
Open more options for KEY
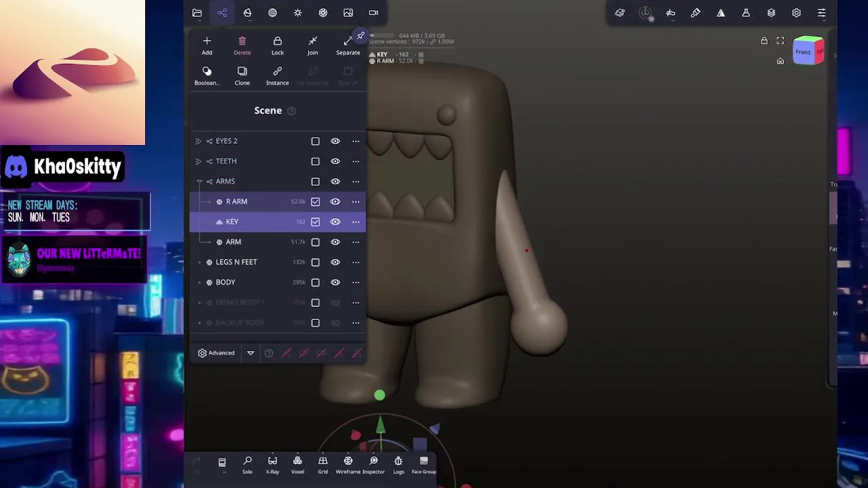click(355, 222)
